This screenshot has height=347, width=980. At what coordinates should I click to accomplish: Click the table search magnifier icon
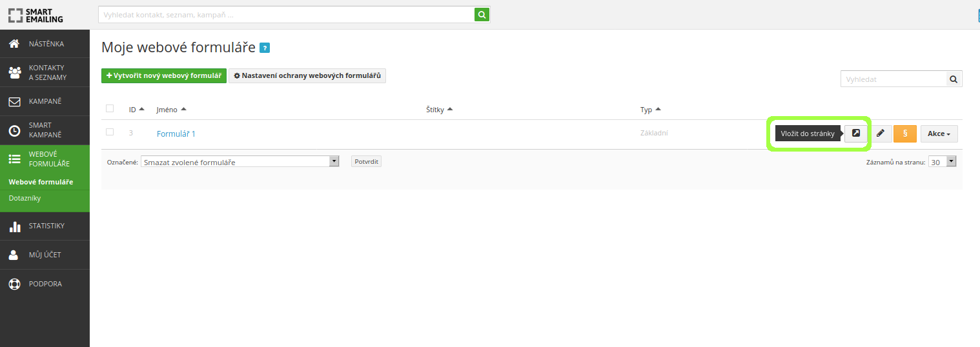tap(954, 79)
